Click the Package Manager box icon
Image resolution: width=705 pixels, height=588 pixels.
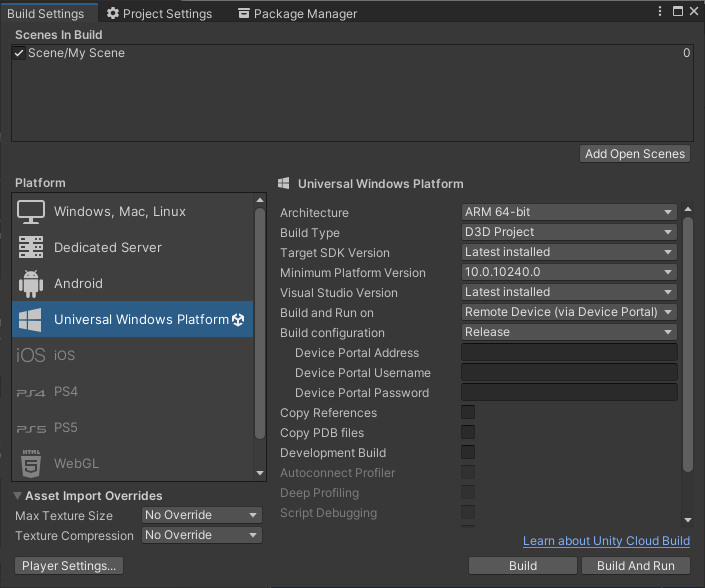(243, 13)
